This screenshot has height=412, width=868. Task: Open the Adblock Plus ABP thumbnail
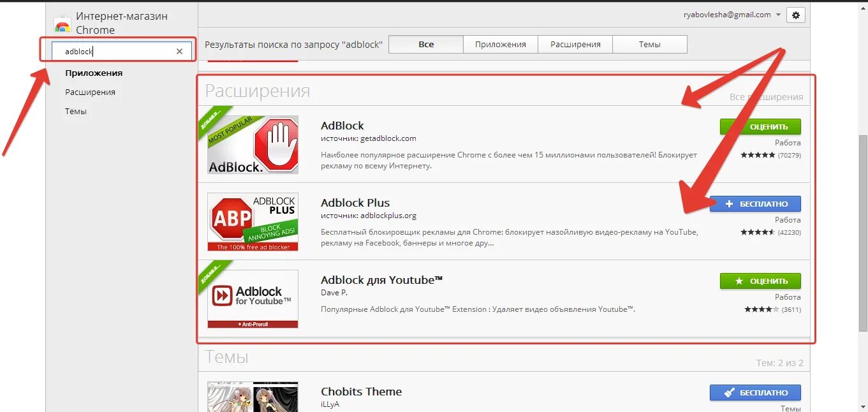pos(253,222)
